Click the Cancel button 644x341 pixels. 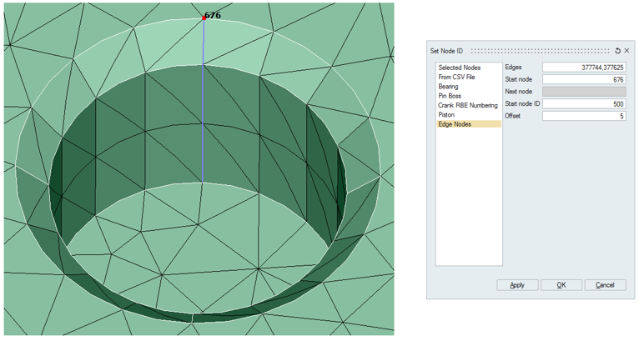[605, 285]
